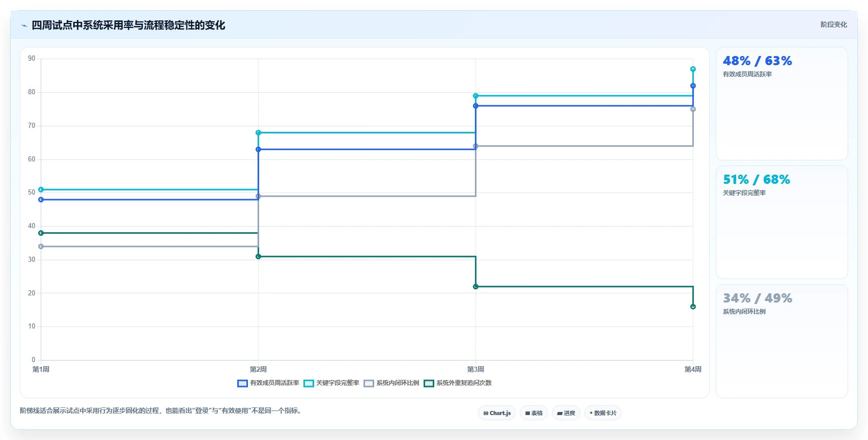Click the week 4 point at 82 on the blue line
868x440 pixels.
pyautogui.click(x=693, y=86)
